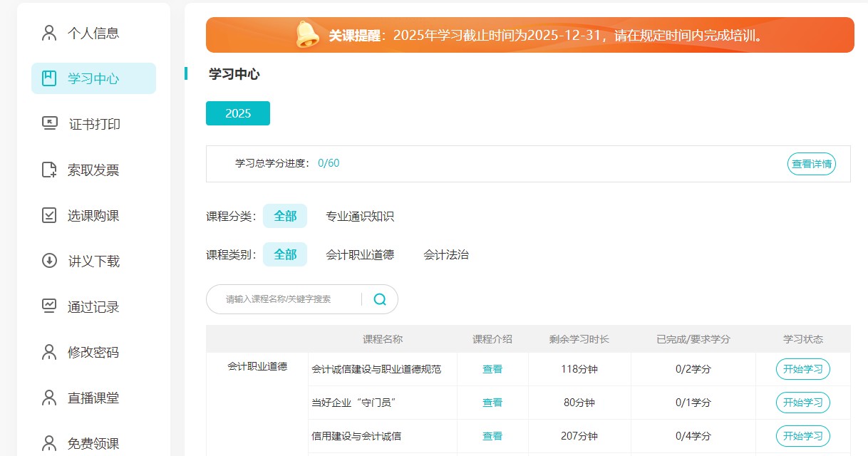The width and height of the screenshot is (868, 456).
Task: Click 查看详情 for credit progress
Action: (811, 164)
